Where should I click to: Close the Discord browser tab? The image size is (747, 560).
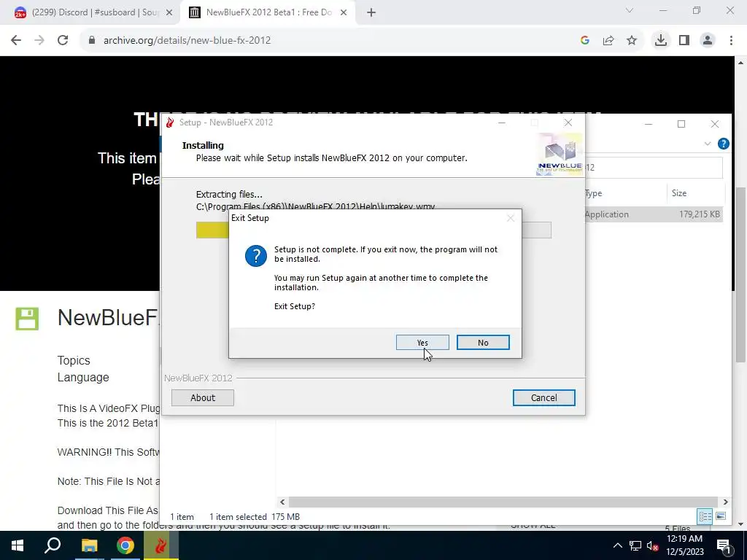[169, 13]
